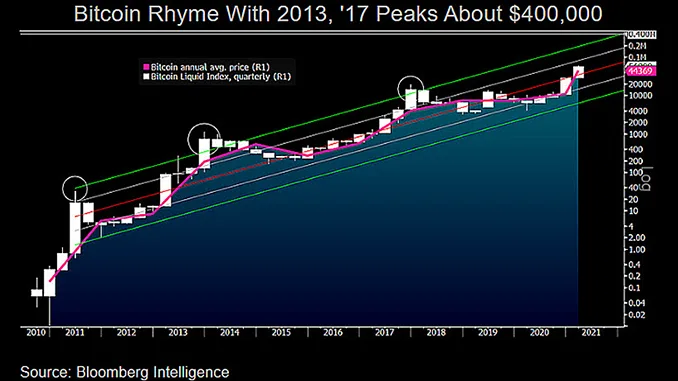Click the 2014 year label on the x-axis

(230, 333)
